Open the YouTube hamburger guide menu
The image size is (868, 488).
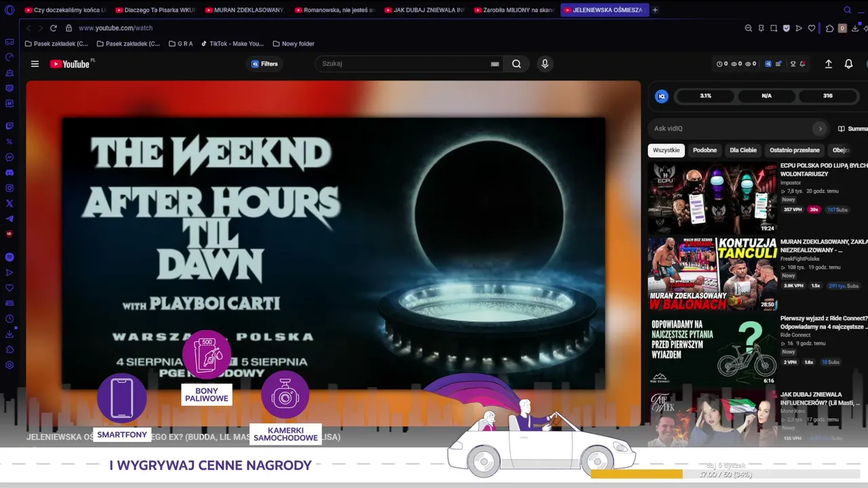(35, 64)
